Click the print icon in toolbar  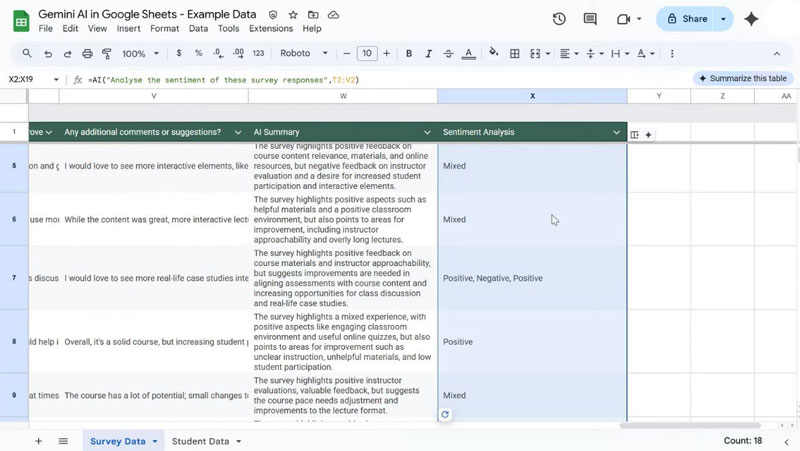(87, 53)
